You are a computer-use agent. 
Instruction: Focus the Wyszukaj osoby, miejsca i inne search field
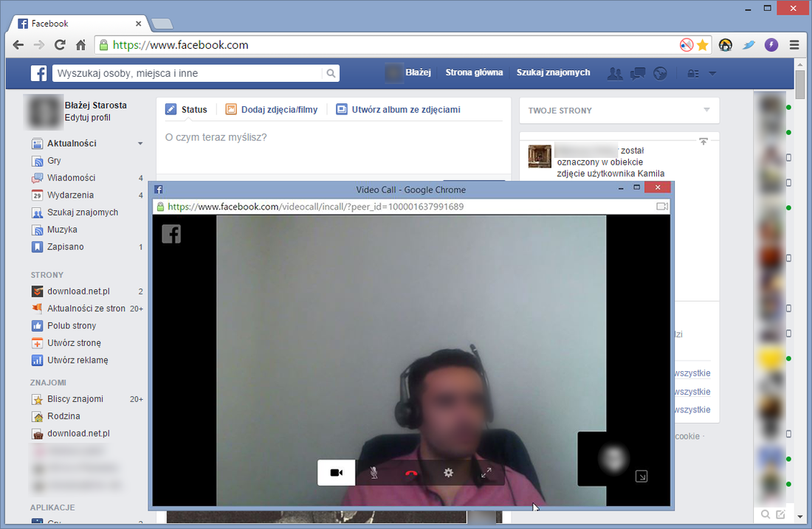click(x=187, y=74)
